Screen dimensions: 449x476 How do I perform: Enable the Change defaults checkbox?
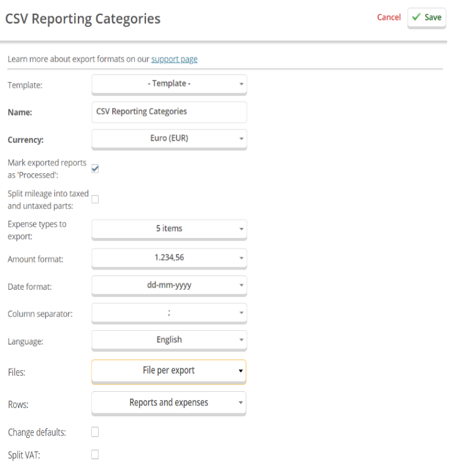[95, 432]
